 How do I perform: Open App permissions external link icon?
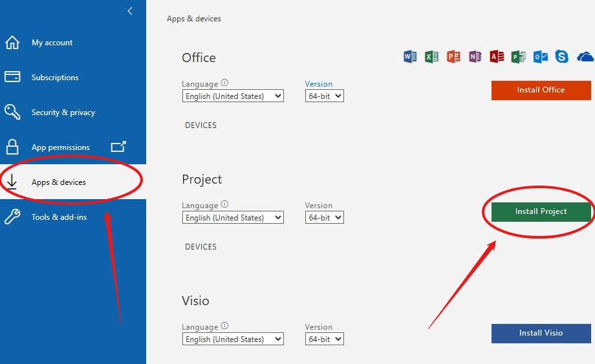[x=118, y=146]
